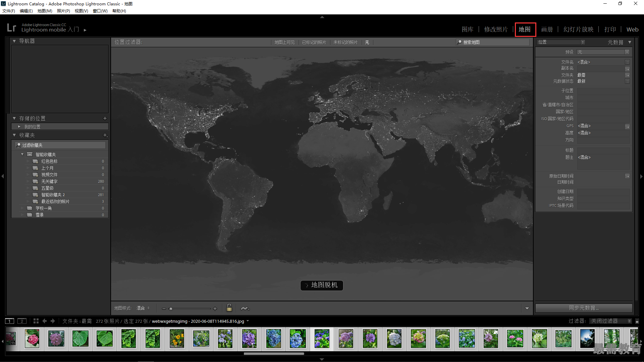Collapse the Navigator panel
Image resolution: width=644 pixels, height=362 pixels.
click(x=14, y=41)
